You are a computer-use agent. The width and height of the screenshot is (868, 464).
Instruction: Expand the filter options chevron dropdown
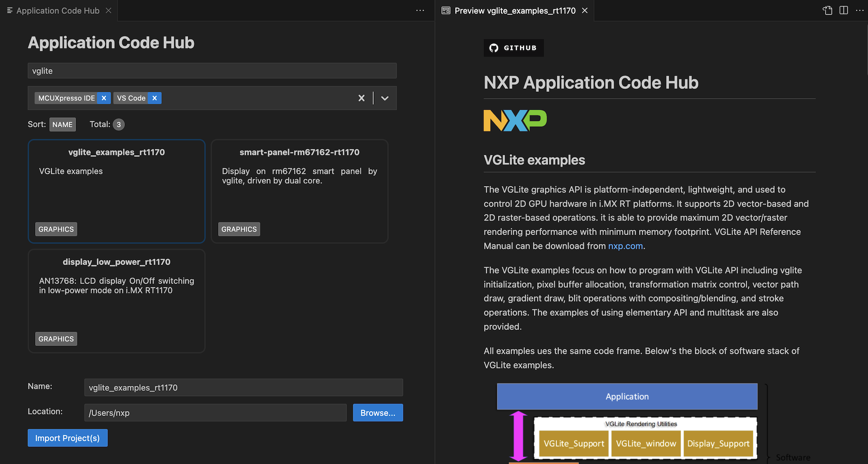[x=384, y=98]
